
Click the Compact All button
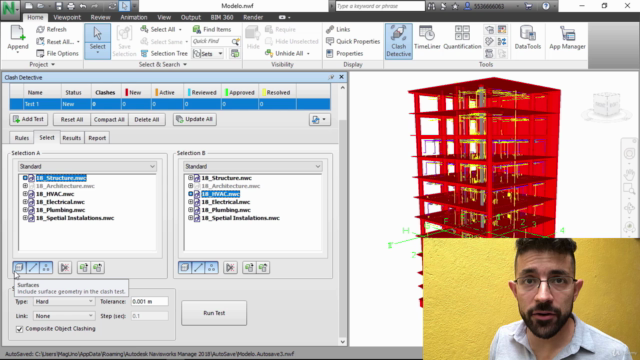pos(109,120)
